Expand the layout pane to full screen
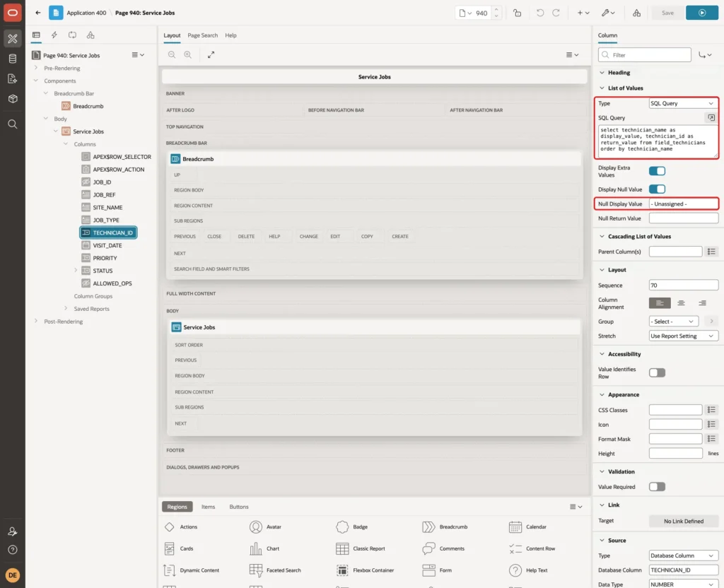 [x=211, y=55]
